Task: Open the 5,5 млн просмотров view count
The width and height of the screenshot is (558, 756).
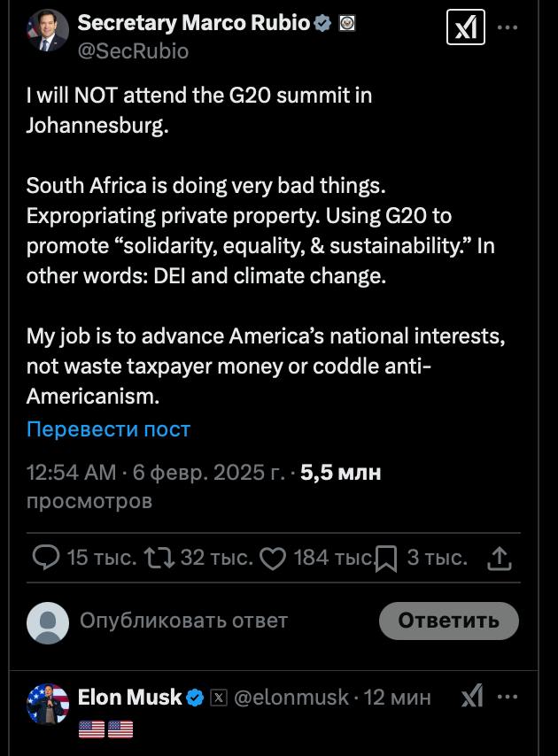Action: [340, 473]
